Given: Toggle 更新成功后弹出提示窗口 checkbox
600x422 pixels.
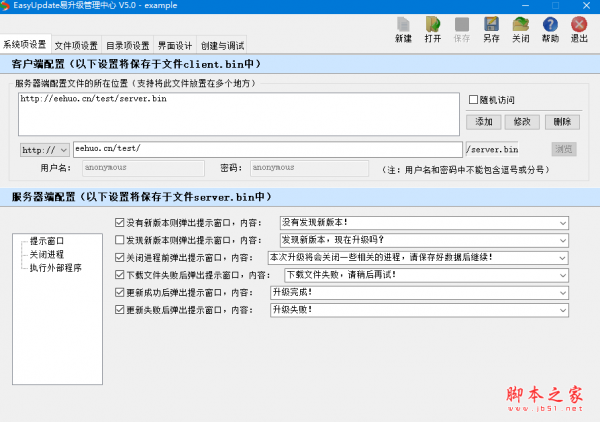Looking at the screenshot, I should [x=119, y=292].
